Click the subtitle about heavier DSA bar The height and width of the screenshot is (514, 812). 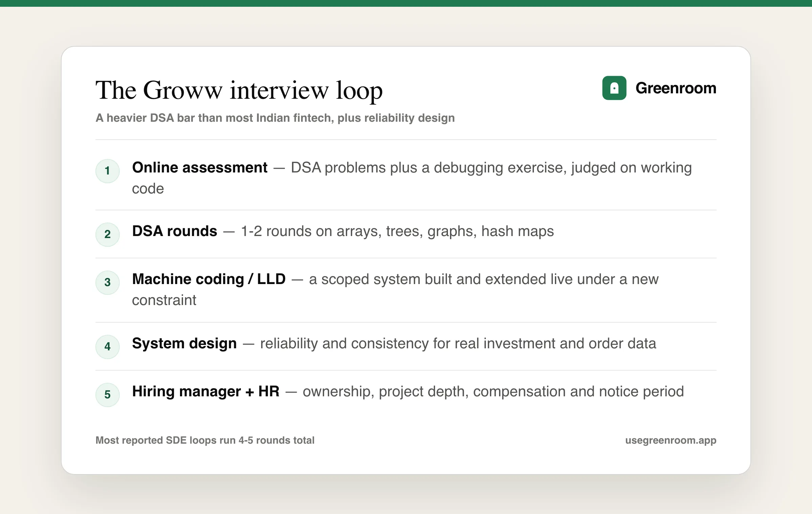(275, 118)
